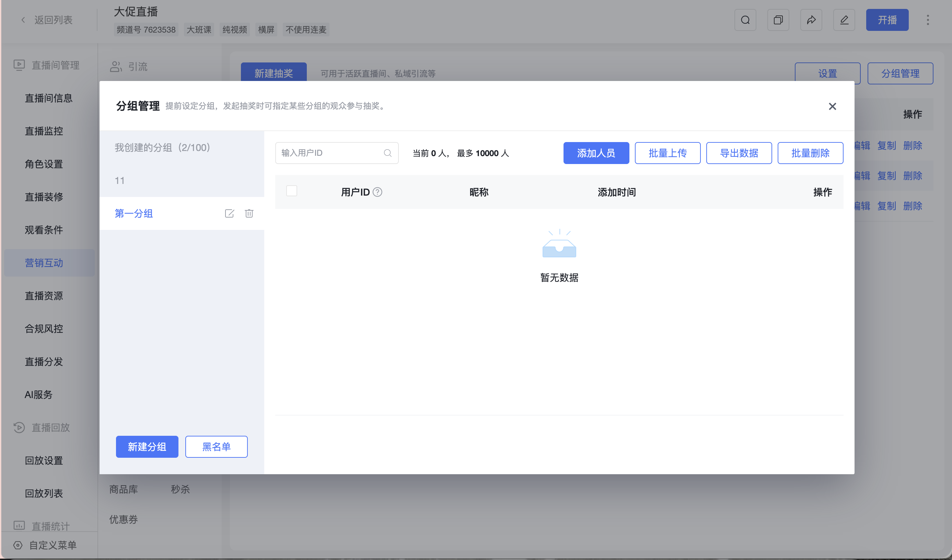This screenshot has height=560, width=952.
Task: Open 直播间信息 in sidebar
Action: pyautogui.click(x=49, y=98)
